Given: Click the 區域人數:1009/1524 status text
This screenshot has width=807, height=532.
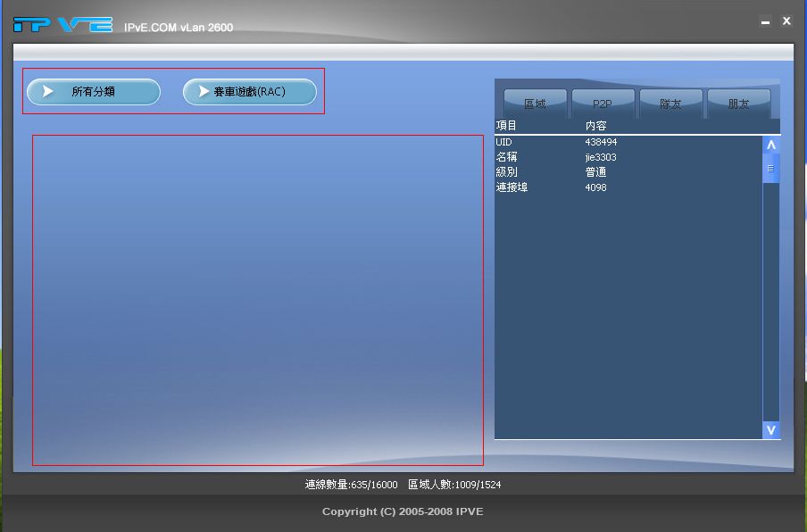Looking at the screenshot, I should tap(454, 485).
